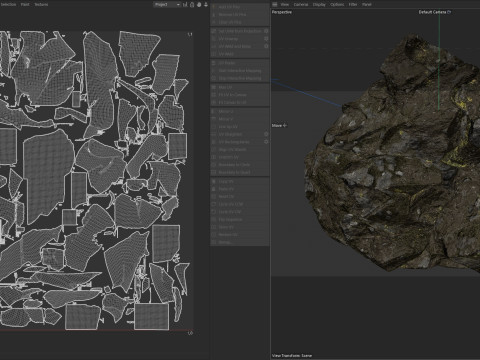Expand the Project dropdown in UV editor
The image size is (480, 360).
tap(167, 4)
